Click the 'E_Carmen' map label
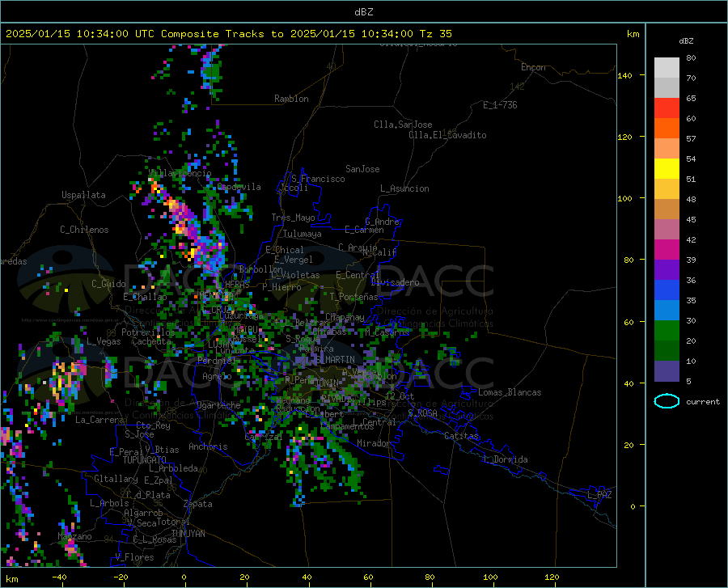 pyautogui.click(x=364, y=230)
